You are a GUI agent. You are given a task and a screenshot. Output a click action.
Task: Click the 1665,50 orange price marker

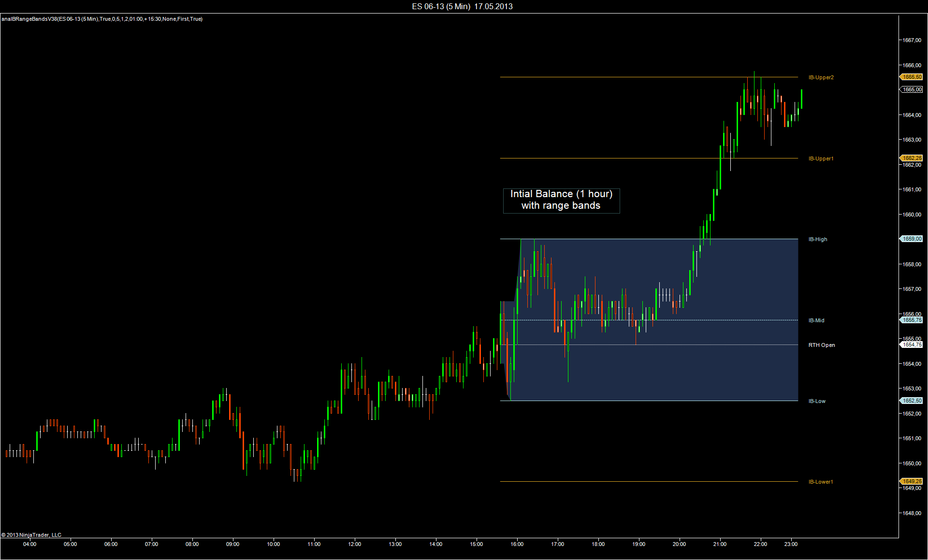(912, 77)
